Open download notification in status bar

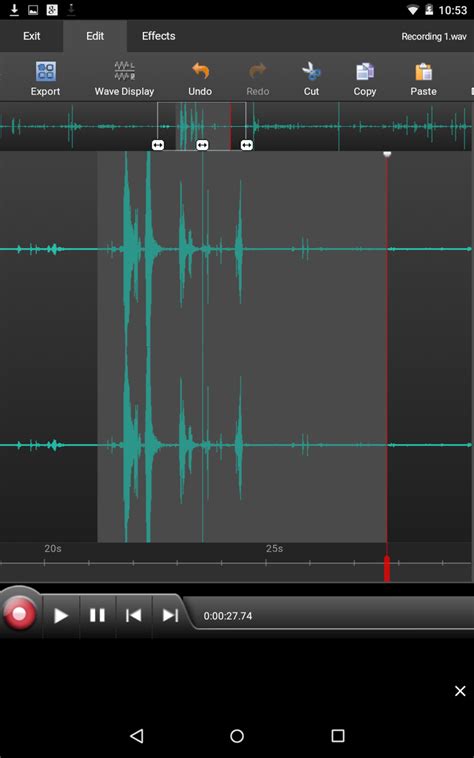[x=14, y=9]
